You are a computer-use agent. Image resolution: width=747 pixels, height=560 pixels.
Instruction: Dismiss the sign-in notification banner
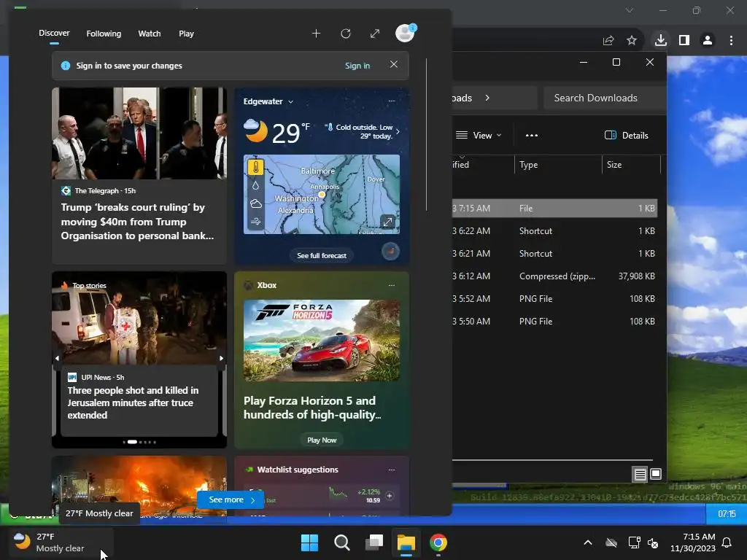pos(393,64)
